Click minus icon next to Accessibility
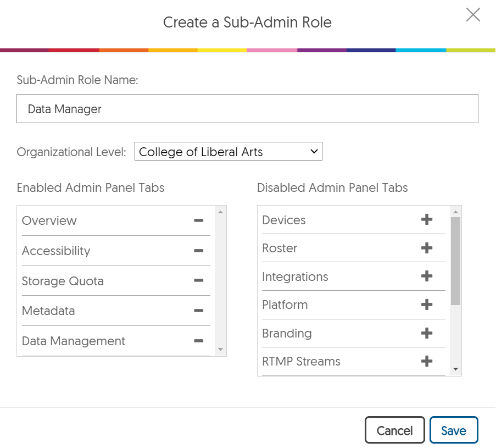This screenshot has width=496, height=448. pos(198,251)
